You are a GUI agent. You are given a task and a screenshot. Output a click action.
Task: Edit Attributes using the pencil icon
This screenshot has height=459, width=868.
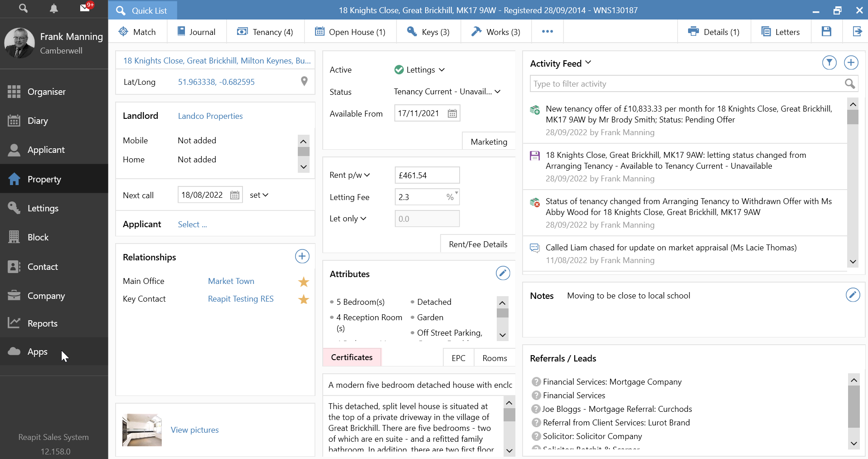(x=503, y=273)
